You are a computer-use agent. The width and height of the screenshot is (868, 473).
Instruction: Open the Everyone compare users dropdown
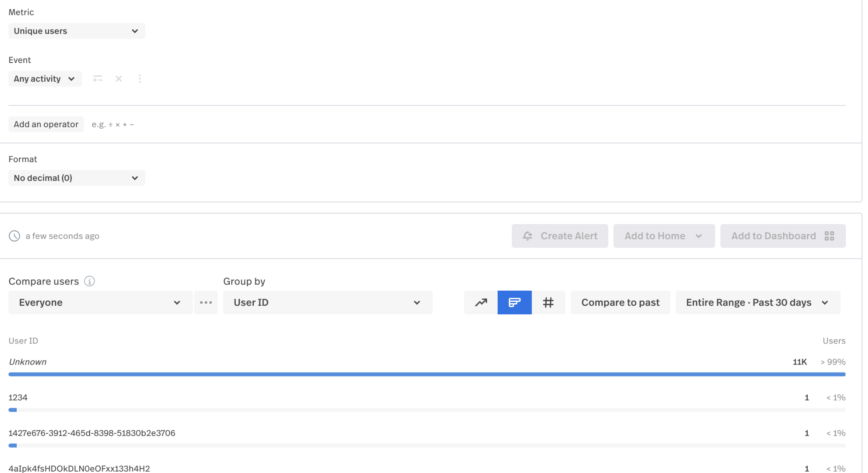[x=100, y=302]
